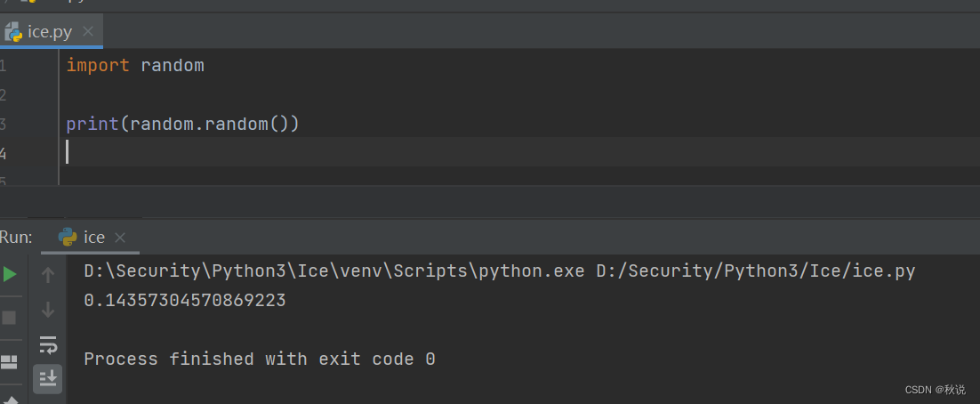Click the 'Run:' panel label

click(x=16, y=237)
